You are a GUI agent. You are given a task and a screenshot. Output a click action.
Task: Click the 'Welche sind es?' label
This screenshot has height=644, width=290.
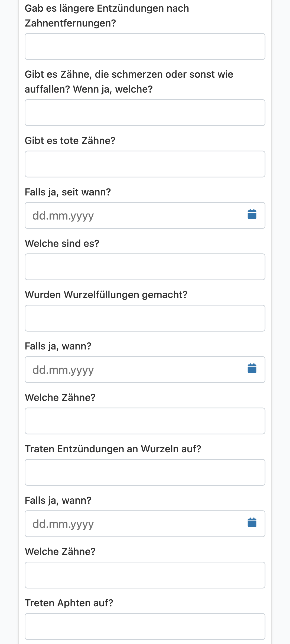coord(62,244)
